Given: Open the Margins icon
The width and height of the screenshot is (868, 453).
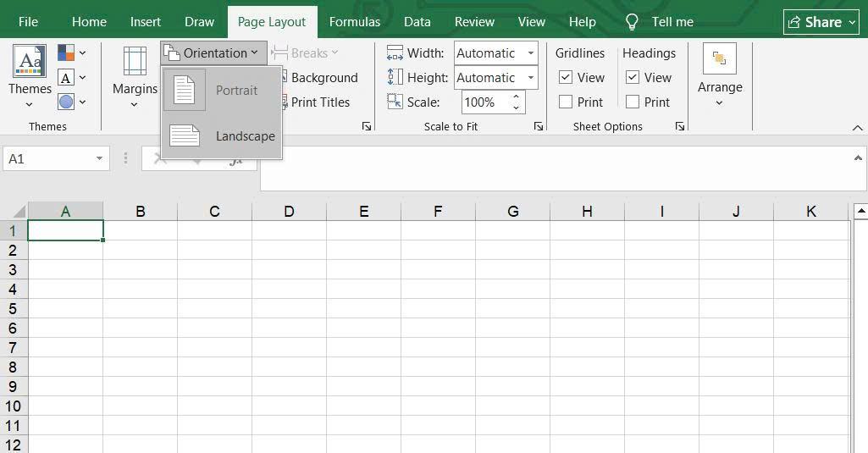Looking at the screenshot, I should point(135,61).
